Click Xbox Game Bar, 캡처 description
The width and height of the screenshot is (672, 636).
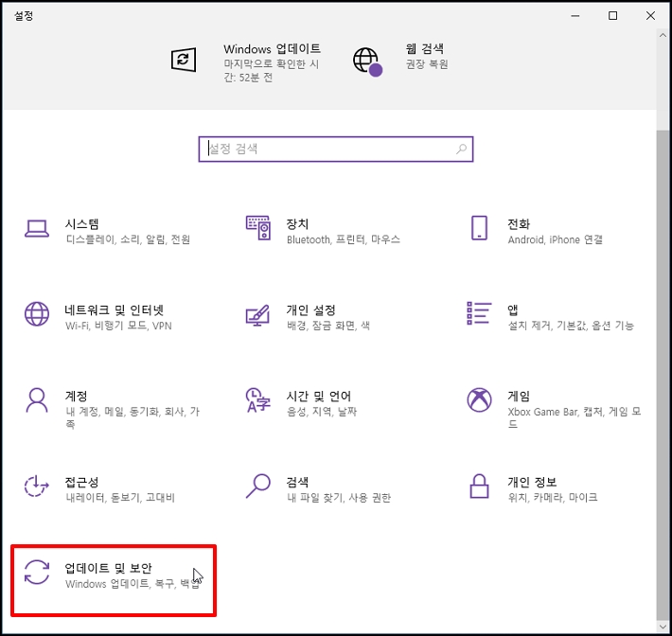pyautogui.click(x=575, y=417)
